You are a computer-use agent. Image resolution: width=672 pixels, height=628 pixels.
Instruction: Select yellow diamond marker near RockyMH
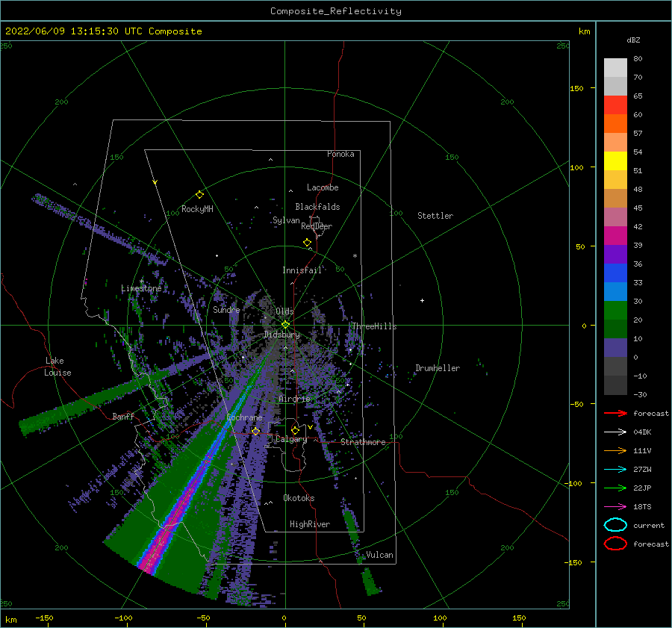[x=199, y=195]
